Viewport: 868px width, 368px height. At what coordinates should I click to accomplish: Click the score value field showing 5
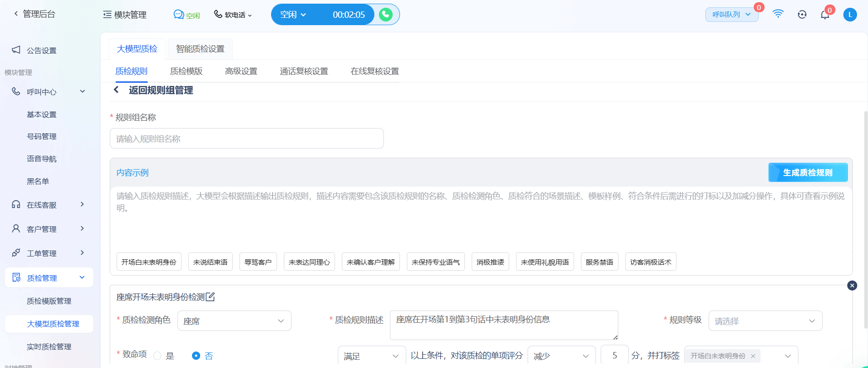coord(615,355)
